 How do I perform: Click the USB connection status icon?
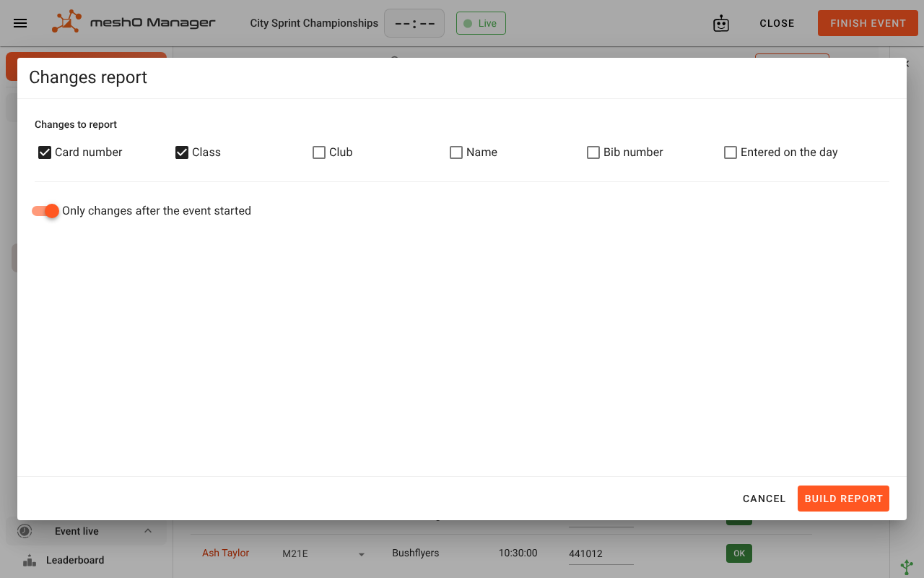click(907, 566)
